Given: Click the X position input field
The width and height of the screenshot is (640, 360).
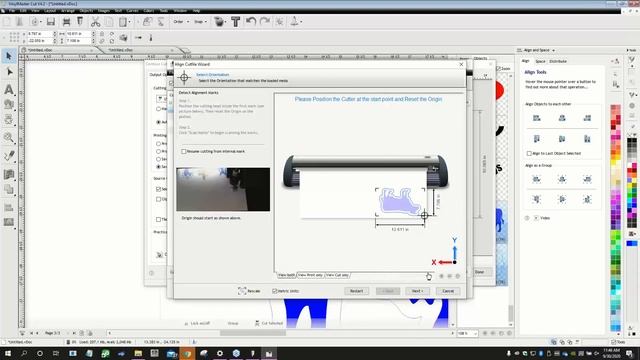Looking at the screenshot, I should 40,33.
